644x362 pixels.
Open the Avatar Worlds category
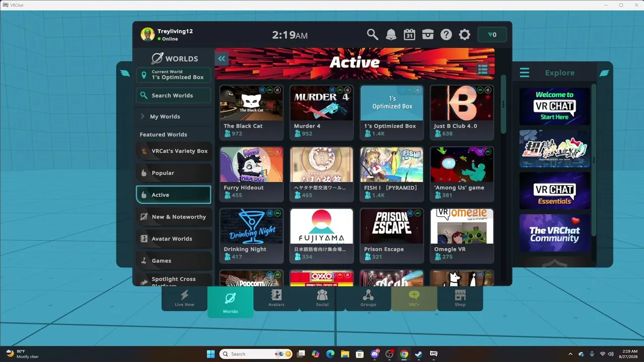(174, 239)
